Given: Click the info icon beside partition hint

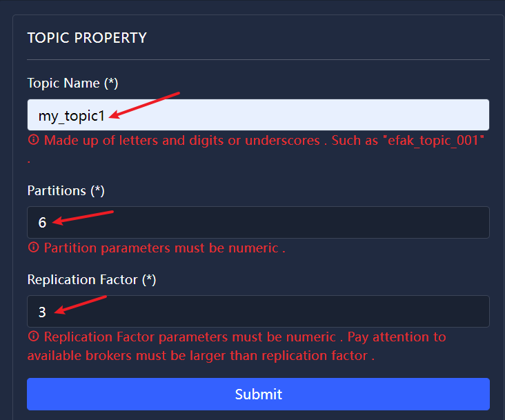Looking at the screenshot, I should (34, 247).
